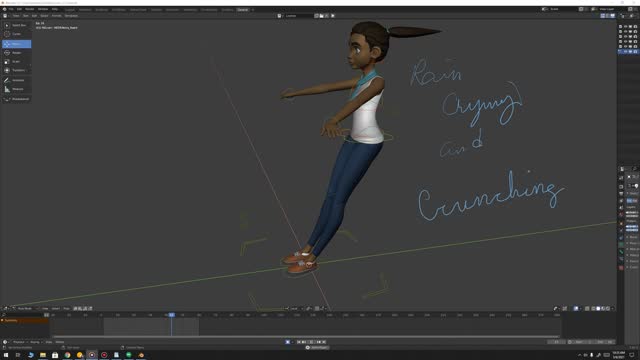
Task: Open the Render menu
Action: point(30,9)
